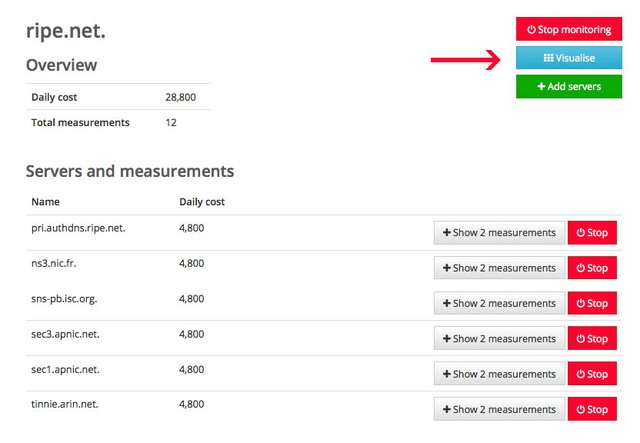
Task: Click the 4,800 cost for pri.authdns.ripe.net.
Action: 191,228
